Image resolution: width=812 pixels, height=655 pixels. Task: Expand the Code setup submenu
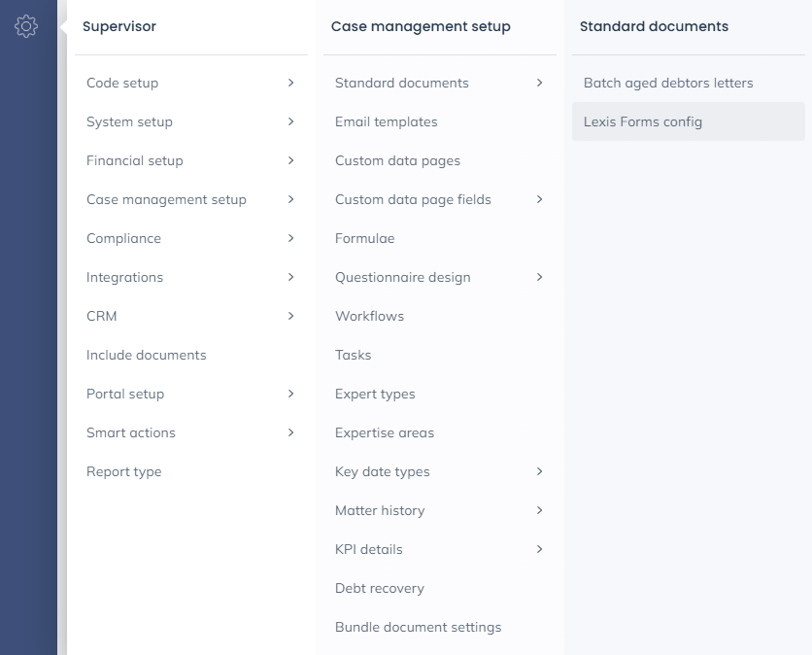click(x=122, y=83)
